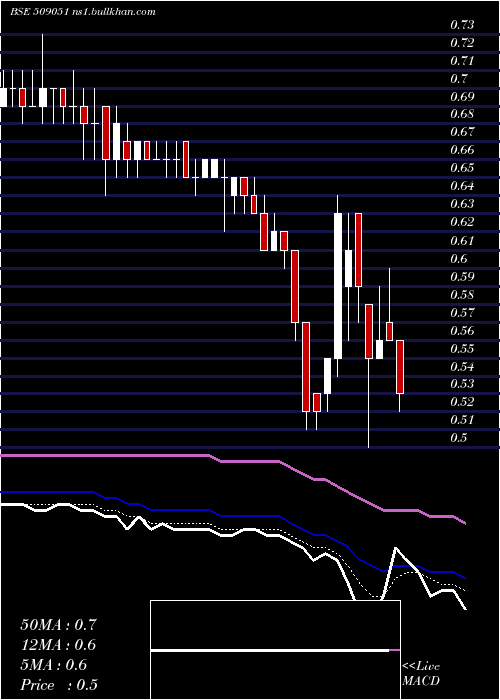Click the 0.69 price axis label

point(462,96)
